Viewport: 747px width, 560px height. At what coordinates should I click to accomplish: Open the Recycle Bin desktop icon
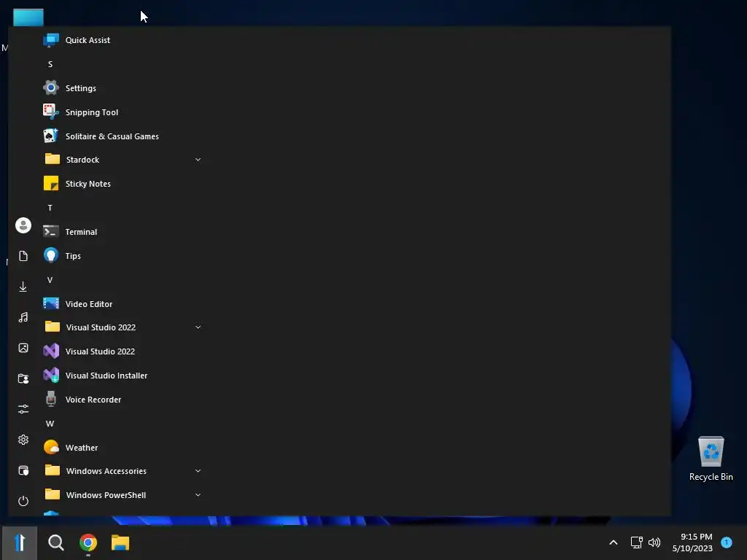(711, 458)
